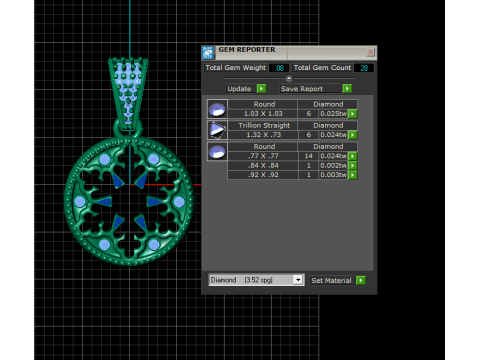Screen dimensions: 480x360
Task: Click the .92 X .92 size cell
Action: click(263, 175)
